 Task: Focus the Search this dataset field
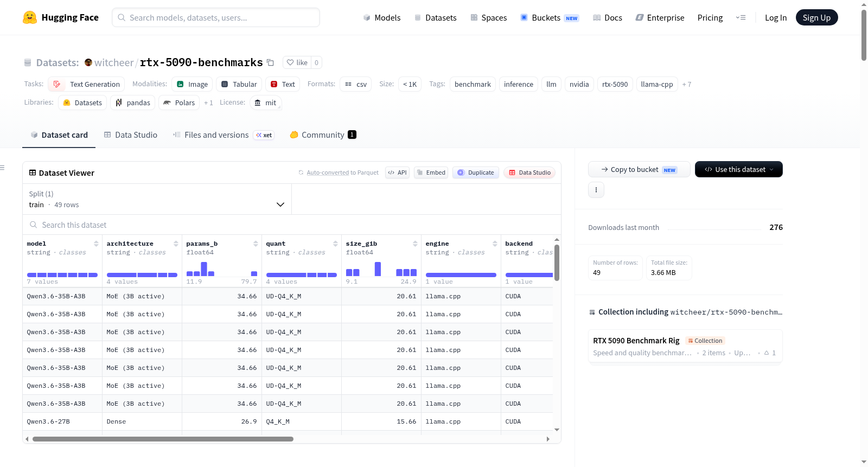click(x=292, y=225)
